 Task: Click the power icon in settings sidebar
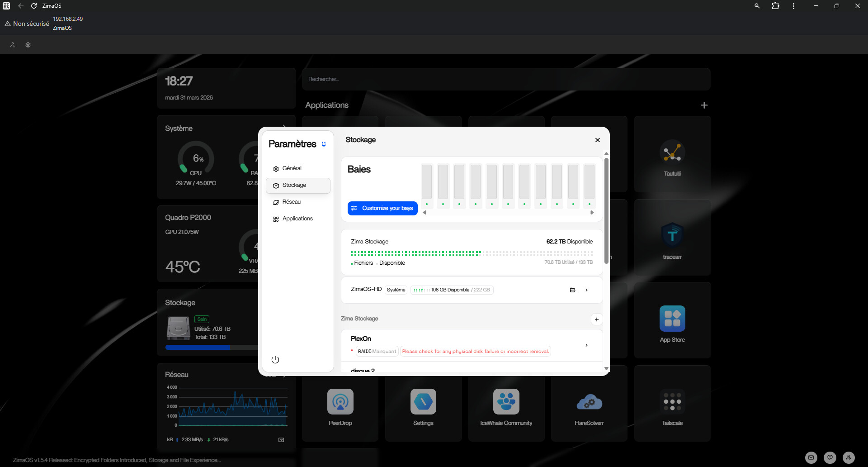[x=275, y=360]
